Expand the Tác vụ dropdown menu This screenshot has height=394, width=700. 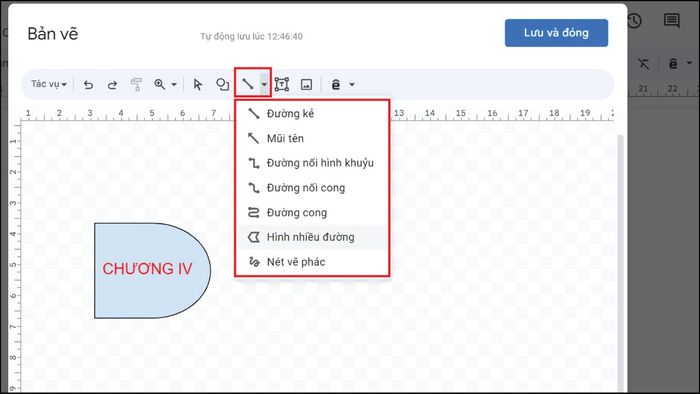(49, 84)
